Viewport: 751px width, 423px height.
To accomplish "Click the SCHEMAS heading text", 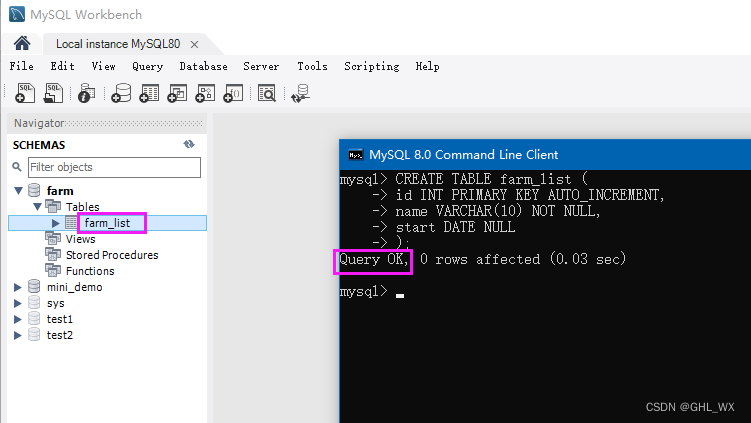I will (39, 145).
